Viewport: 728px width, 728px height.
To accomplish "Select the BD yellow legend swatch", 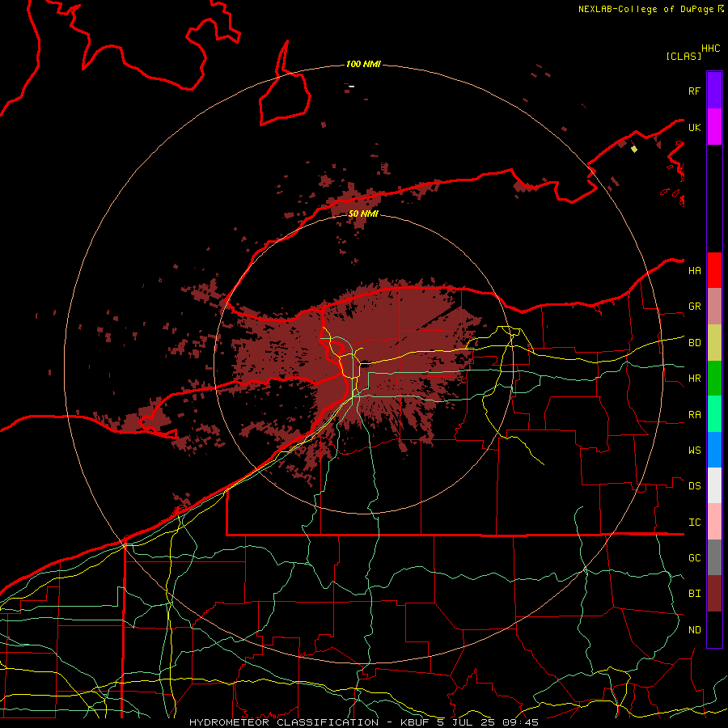I will 714,343.
